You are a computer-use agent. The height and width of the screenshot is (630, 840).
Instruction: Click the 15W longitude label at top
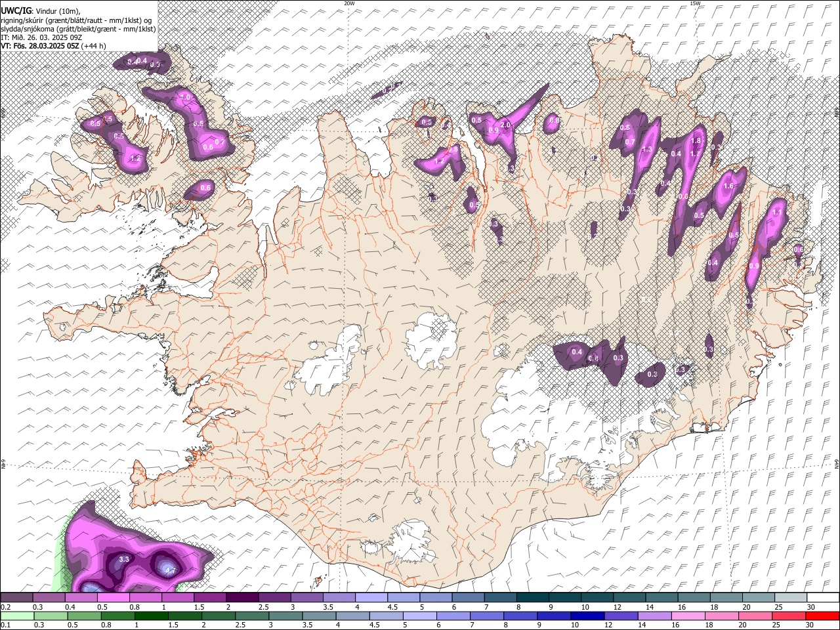coord(695,3)
